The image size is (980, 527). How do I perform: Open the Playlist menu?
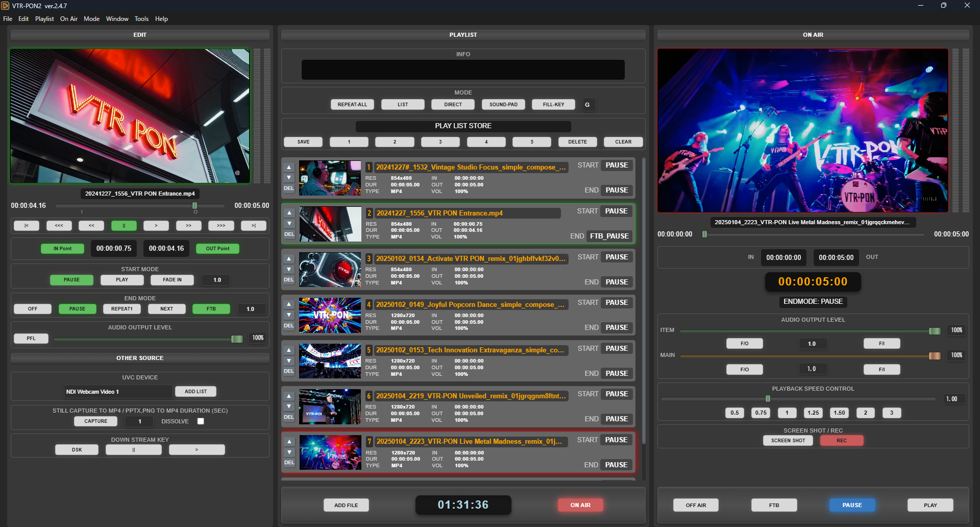tap(44, 19)
